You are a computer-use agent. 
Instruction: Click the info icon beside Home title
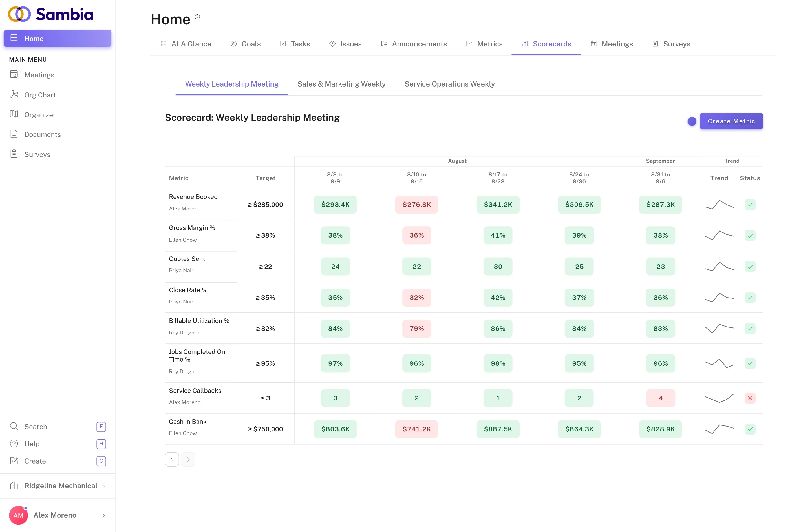[197, 17]
